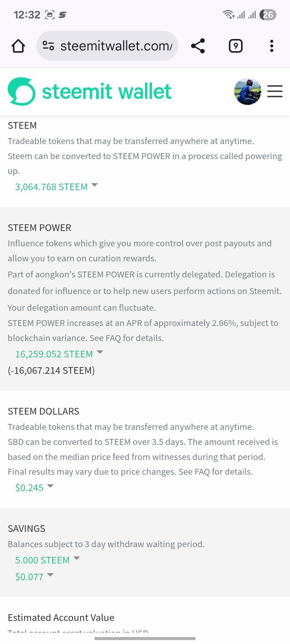Click the steemit wallet title text
This screenshot has height=644, width=290.
[x=107, y=91]
